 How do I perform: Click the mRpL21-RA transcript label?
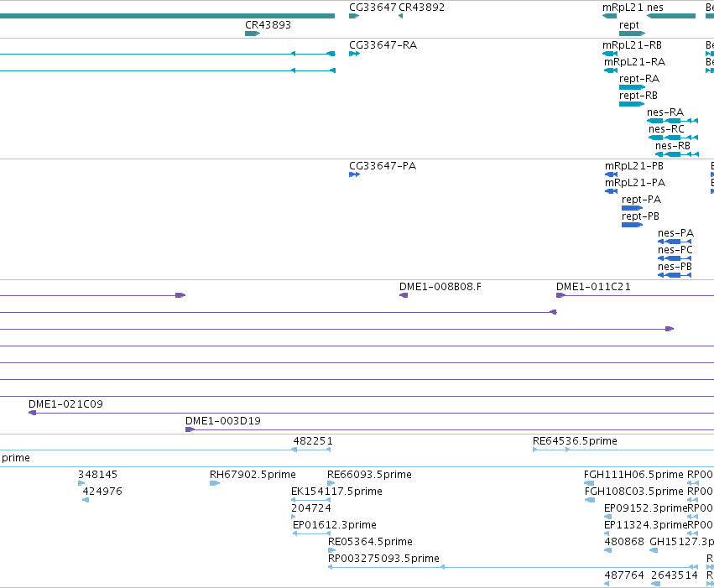pos(635,62)
